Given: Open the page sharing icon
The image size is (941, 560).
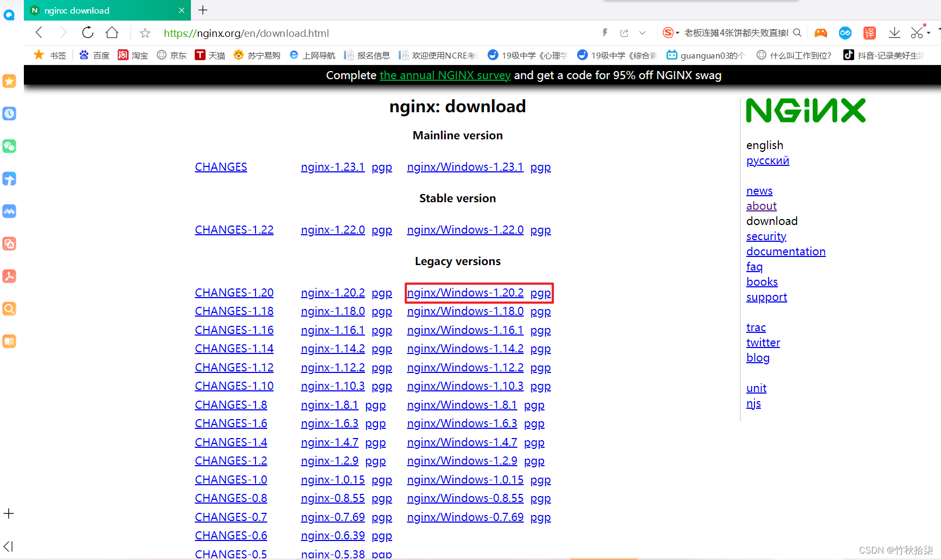Looking at the screenshot, I should (x=624, y=33).
